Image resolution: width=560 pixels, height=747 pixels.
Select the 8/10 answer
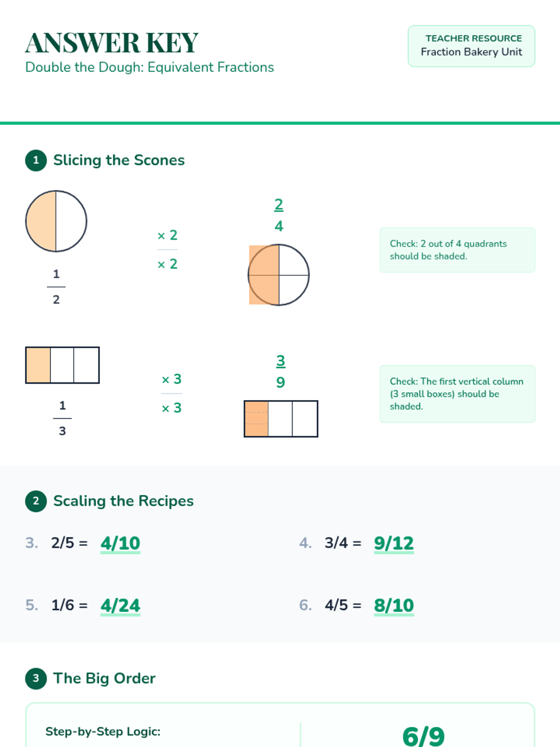(394, 606)
